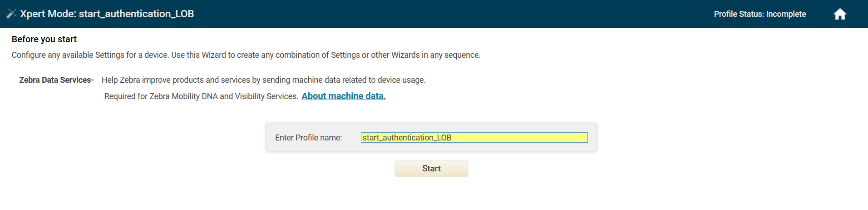The image size is (868, 210).
Task: Click the phrase machine data related to device usage
Action: pos(359,80)
